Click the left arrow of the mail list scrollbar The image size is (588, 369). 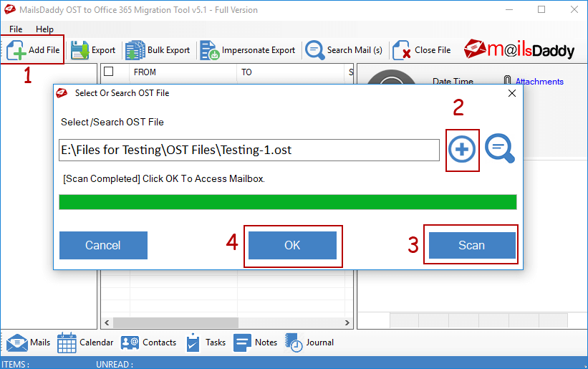click(107, 322)
